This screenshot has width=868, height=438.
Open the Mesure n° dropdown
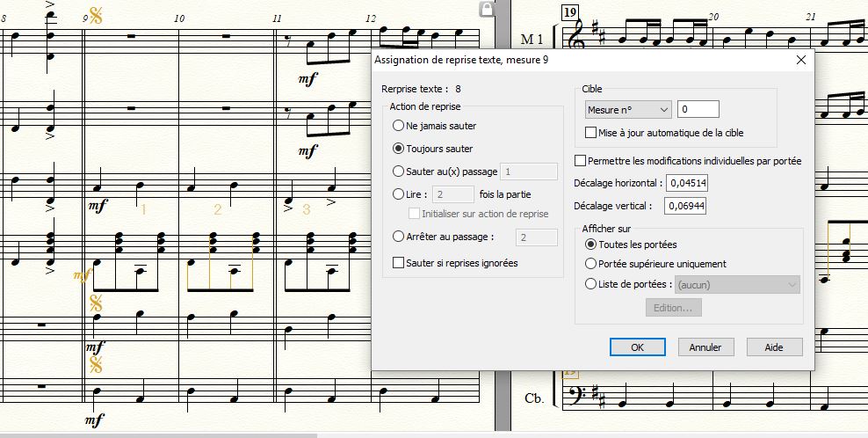pyautogui.click(x=628, y=109)
